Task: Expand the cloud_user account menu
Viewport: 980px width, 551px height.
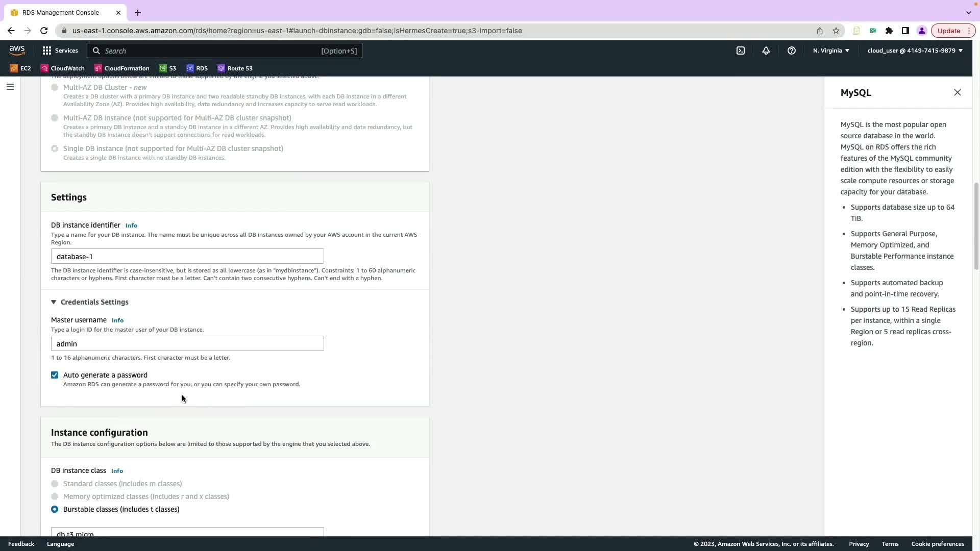Action: point(915,51)
